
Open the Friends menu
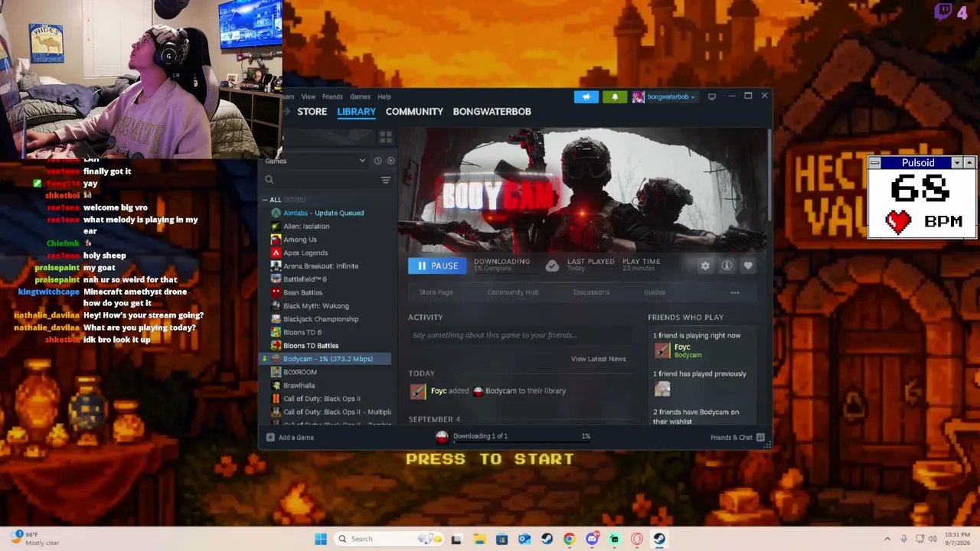click(332, 96)
